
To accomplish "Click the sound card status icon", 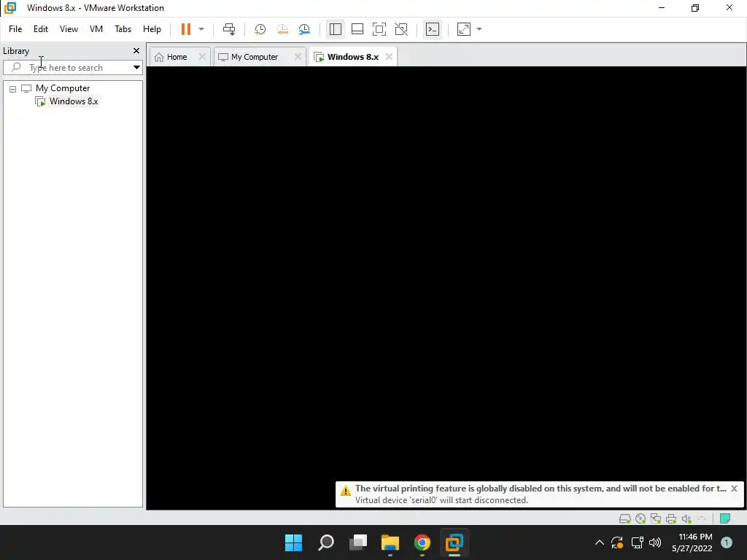I will tap(686, 518).
